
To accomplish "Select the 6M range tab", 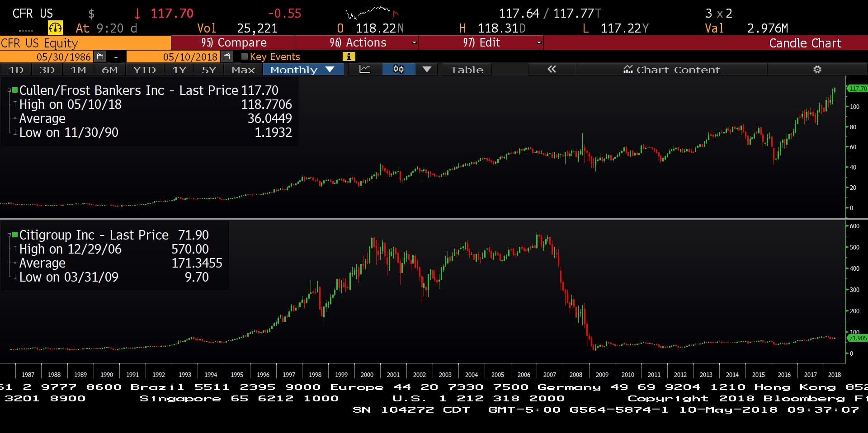I will (109, 70).
